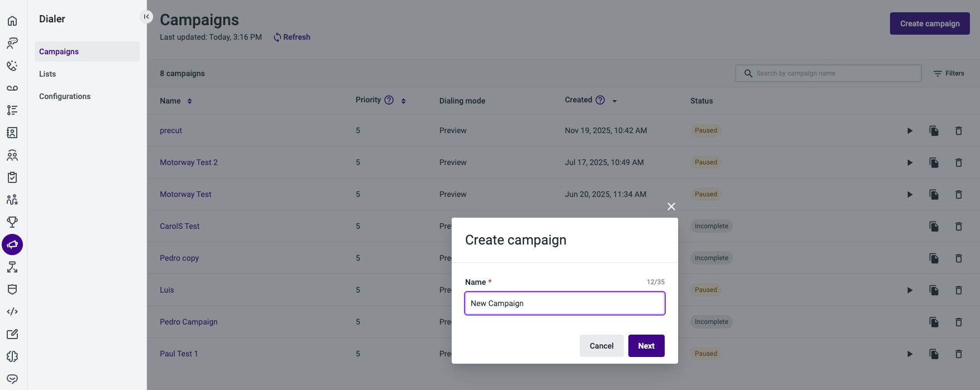Focus the campaign Name input field

click(x=565, y=303)
